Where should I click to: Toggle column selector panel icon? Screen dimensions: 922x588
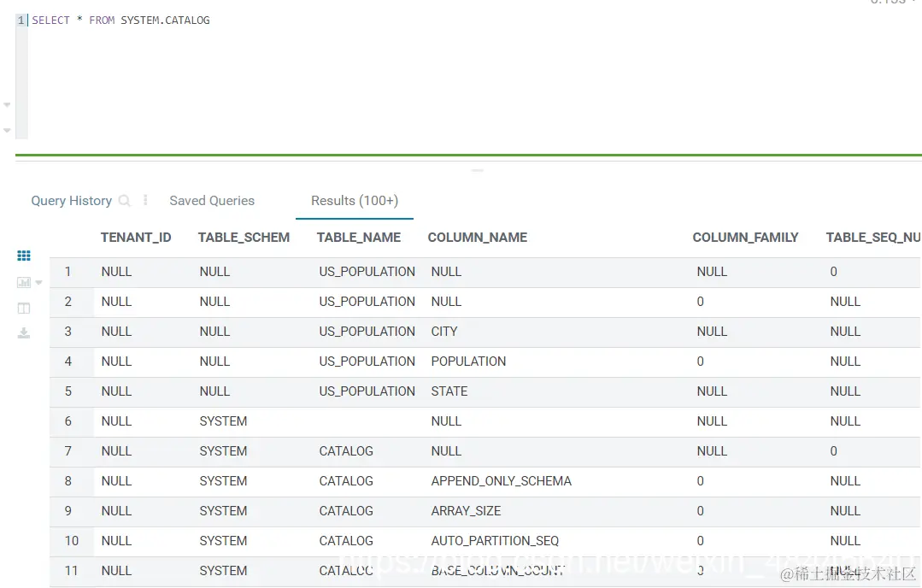click(x=24, y=309)
